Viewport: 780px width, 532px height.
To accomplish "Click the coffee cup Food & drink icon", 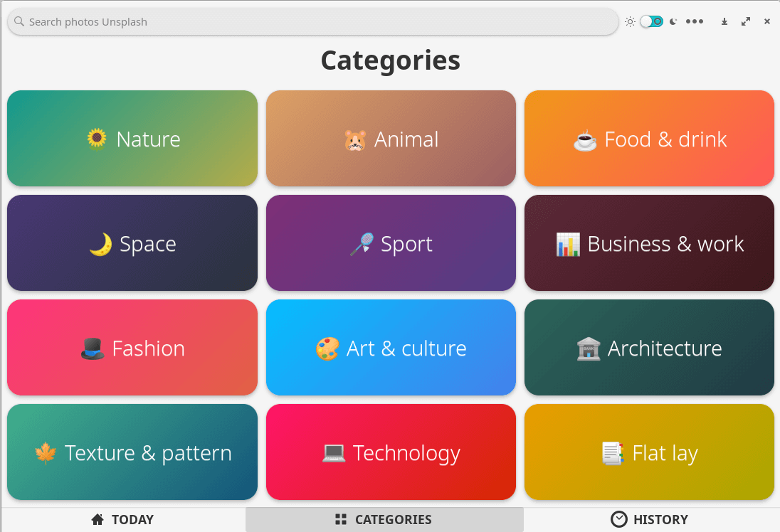I will (x=585, y=140).
